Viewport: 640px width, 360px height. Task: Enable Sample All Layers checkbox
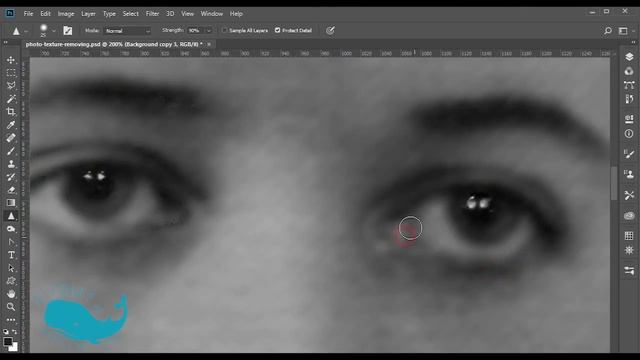[x=224, y=30]
